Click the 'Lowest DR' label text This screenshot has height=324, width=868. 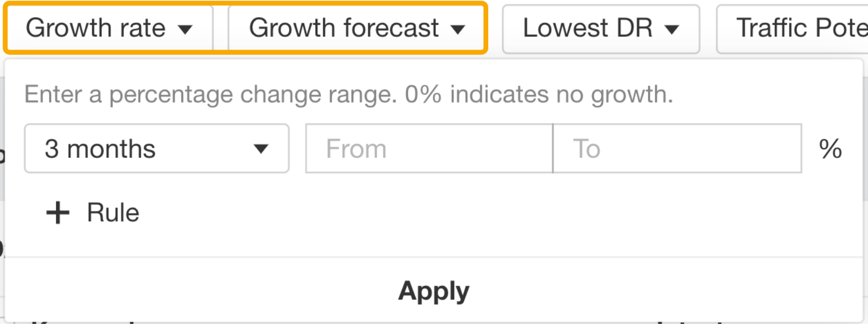point(587,28)
